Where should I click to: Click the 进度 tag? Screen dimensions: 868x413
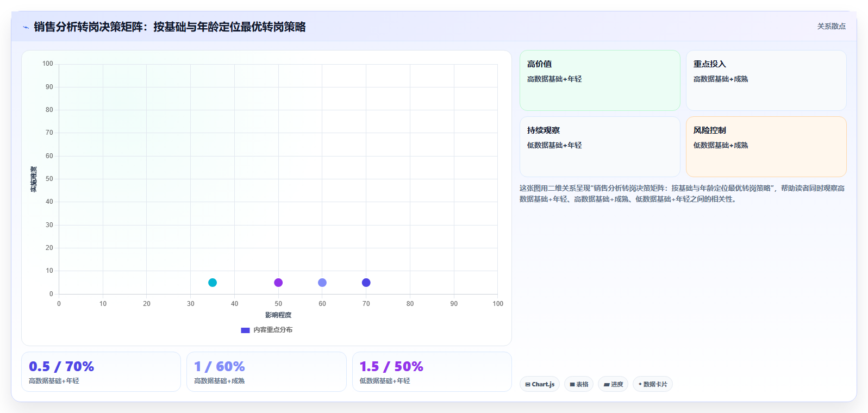pyautogui.click(x=613, y=384)
